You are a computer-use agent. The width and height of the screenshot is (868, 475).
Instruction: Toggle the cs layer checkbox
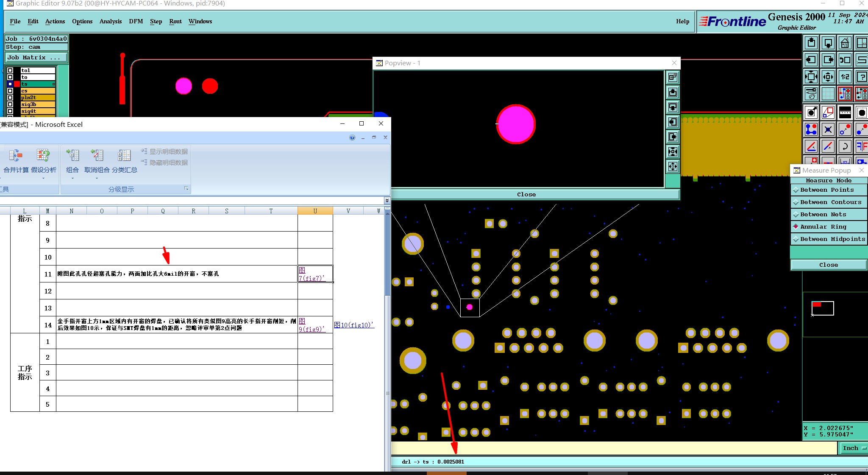click(10, 91)
